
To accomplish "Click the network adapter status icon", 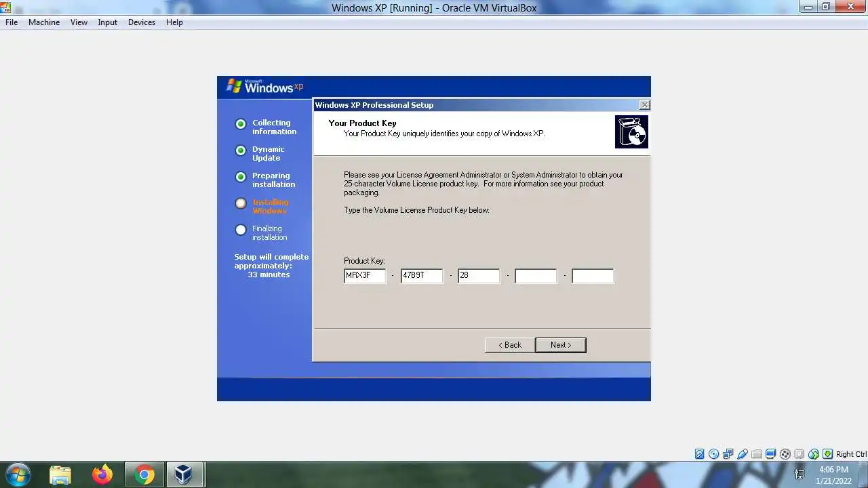I will click(x=728, y=454).
